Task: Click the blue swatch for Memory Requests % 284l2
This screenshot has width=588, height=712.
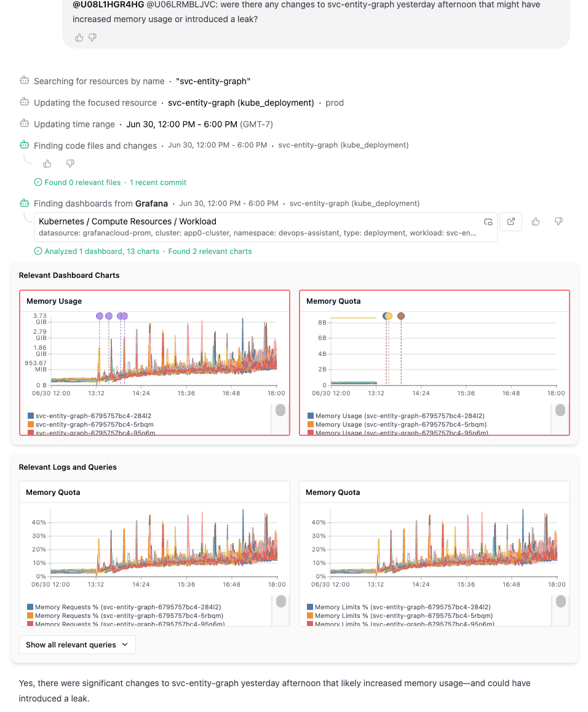Action: coord(30,607)
